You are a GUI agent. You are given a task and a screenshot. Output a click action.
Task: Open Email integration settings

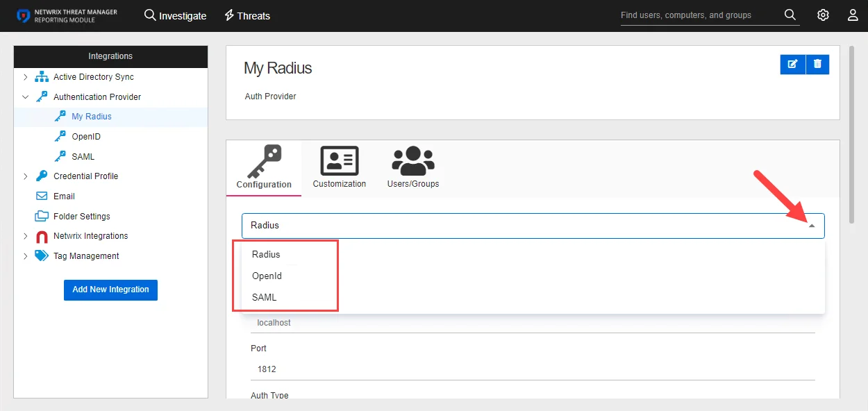[64, 196]
